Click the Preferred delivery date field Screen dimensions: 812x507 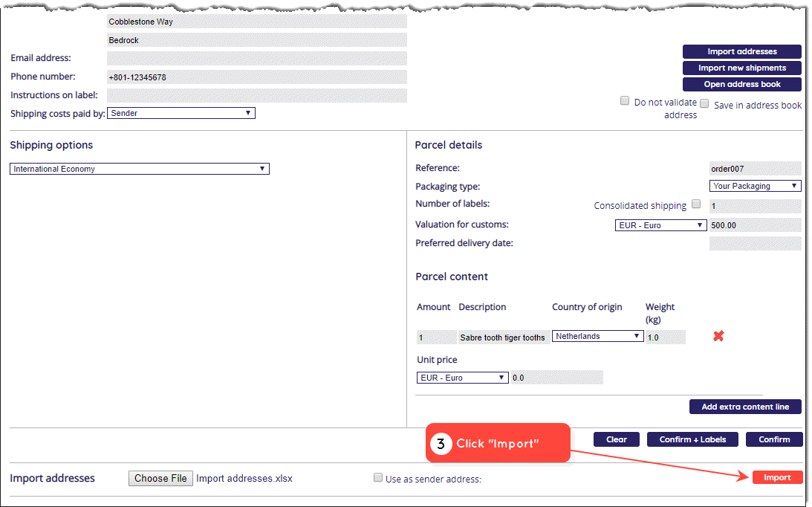(x=755, y=244)
